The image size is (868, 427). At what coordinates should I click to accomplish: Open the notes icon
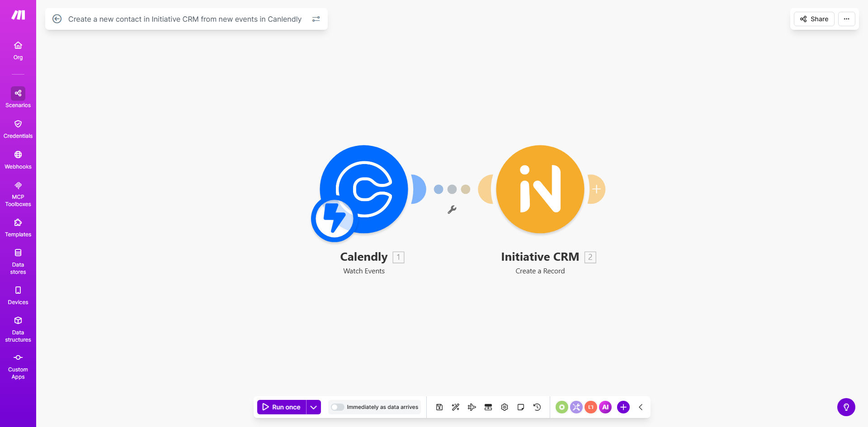point(521,407)
